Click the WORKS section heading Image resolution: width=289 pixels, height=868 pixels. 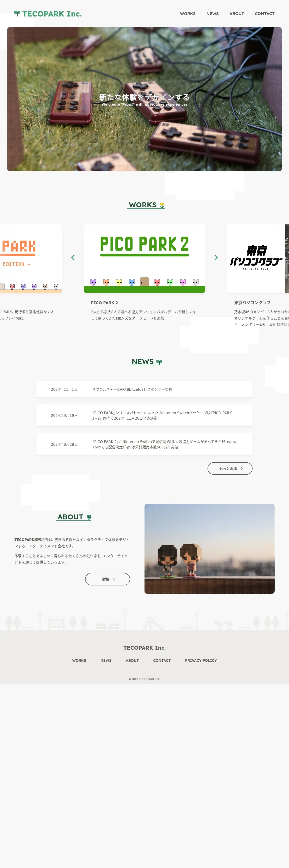pyautogui.click(x=143, y=205)
